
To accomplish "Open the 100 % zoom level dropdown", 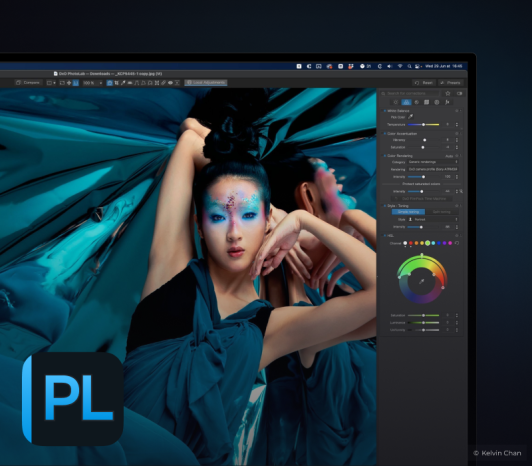I will click(93, 83).
